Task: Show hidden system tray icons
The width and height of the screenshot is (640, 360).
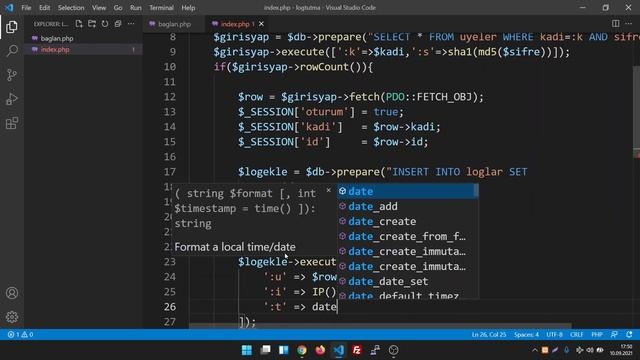Action: (x=534, y=350)
